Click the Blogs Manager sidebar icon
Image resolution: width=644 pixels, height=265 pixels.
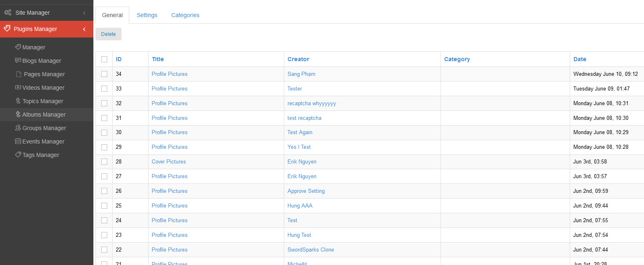(18, 60)
